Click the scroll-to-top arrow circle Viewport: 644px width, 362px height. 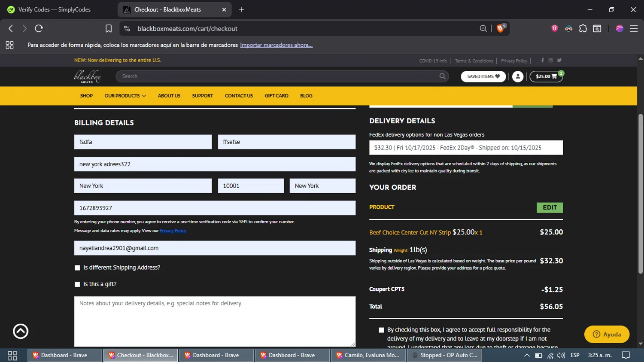pyautogui.click(x=21, y=331)
